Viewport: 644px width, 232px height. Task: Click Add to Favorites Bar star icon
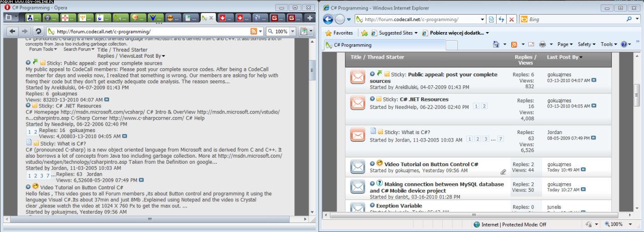coord(365,33)
